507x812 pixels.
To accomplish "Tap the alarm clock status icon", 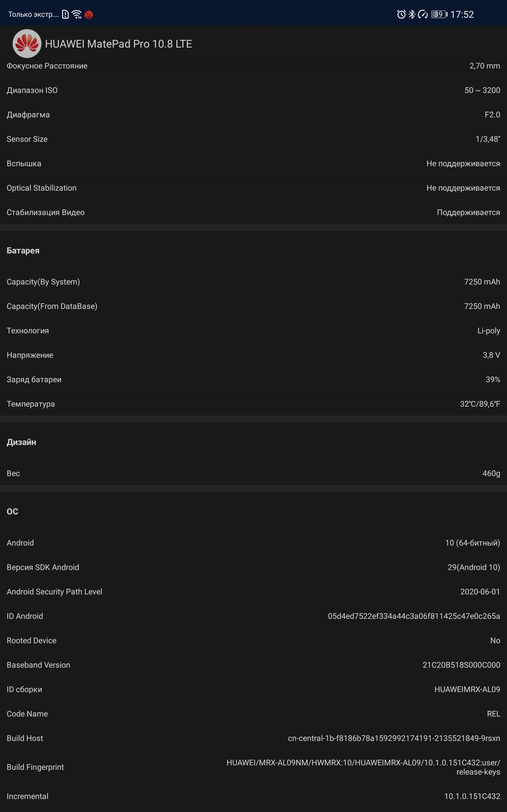I will pos(401,14).
